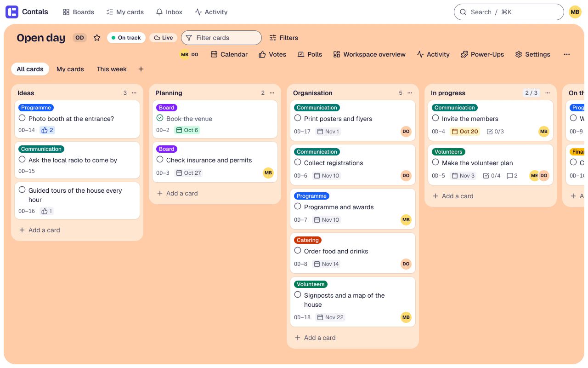
Task: Uncheck the completed Book the venue card
Action: click(160, 118)
